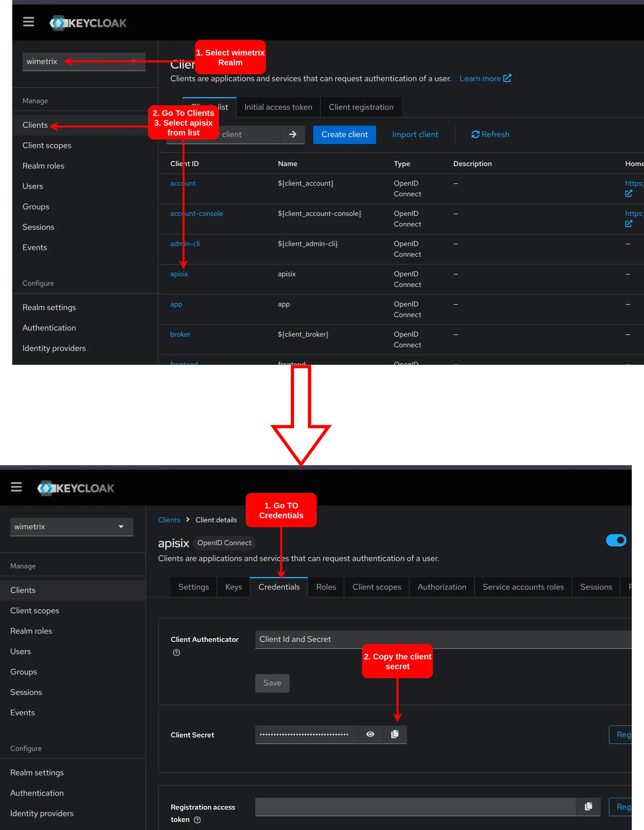644x830 pixels.
Task: Click the Save button
Action: (272, 683)
